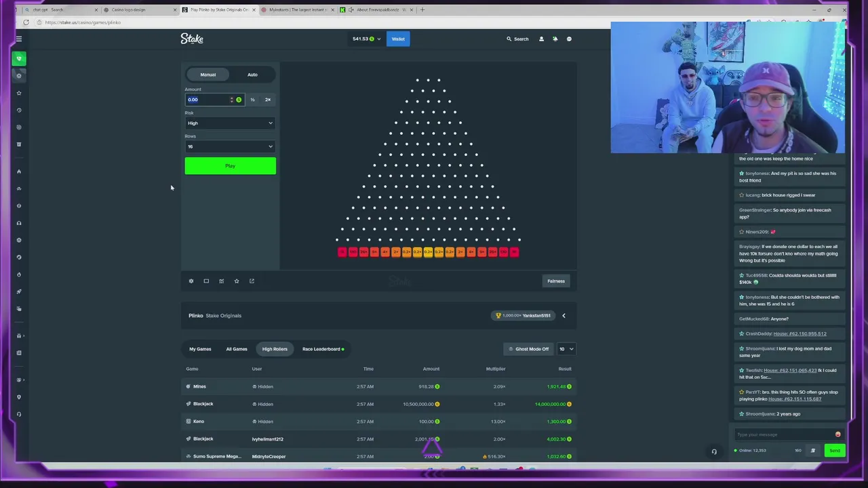Favorite the Plinko game star icon
This screenshot has height=488, width=868.
click(237, 281)
